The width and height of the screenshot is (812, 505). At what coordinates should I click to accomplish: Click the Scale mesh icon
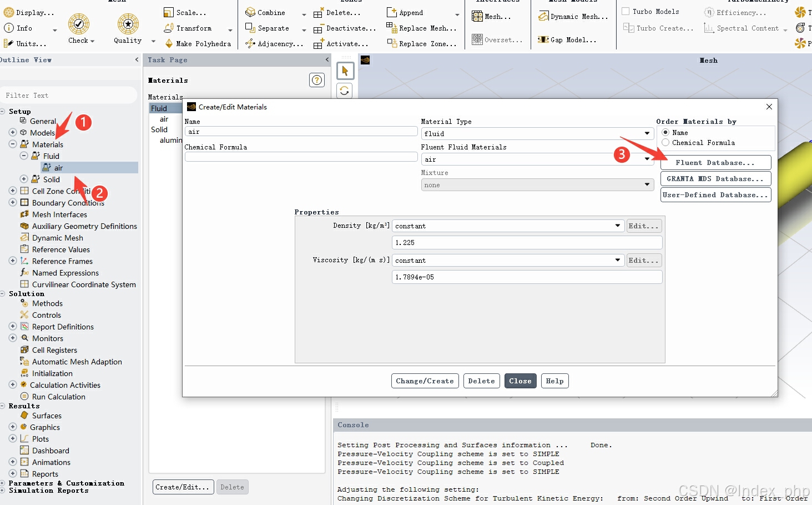(169, 12)
